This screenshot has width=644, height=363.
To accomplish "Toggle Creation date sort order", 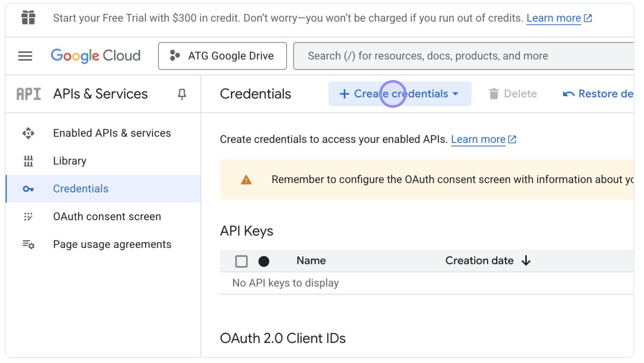I will point(526,261).
